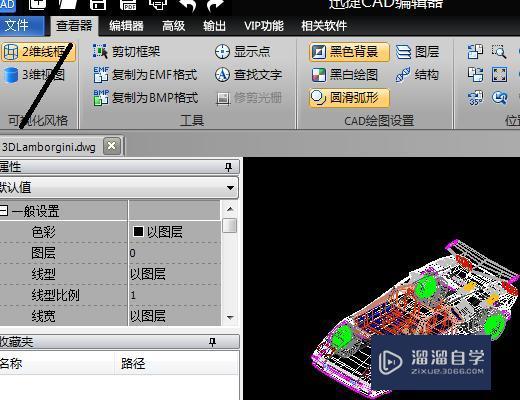Toggle 圆滑弧形 smooth arcs option

click(349, 98)
